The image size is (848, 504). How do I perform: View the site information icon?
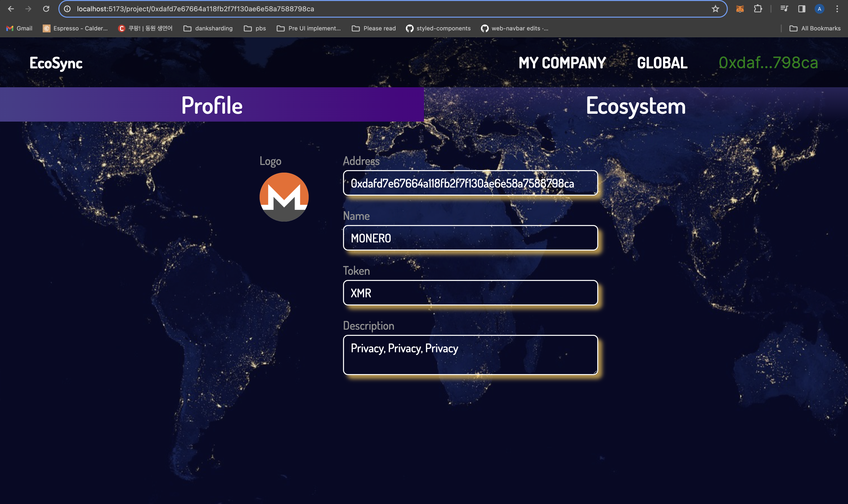[67, 9]
